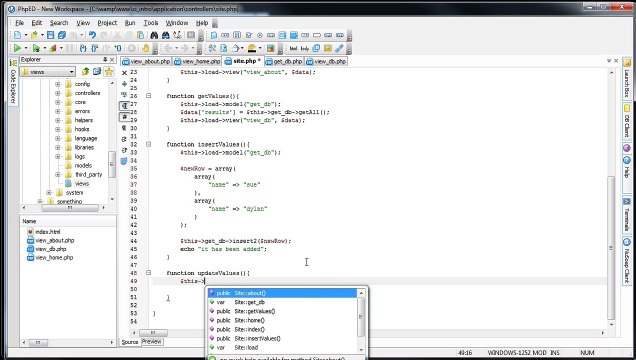The image size is (636, 360).
Task: Click the X icon atop the editor gutter toolbar
Action: (124, 73)
